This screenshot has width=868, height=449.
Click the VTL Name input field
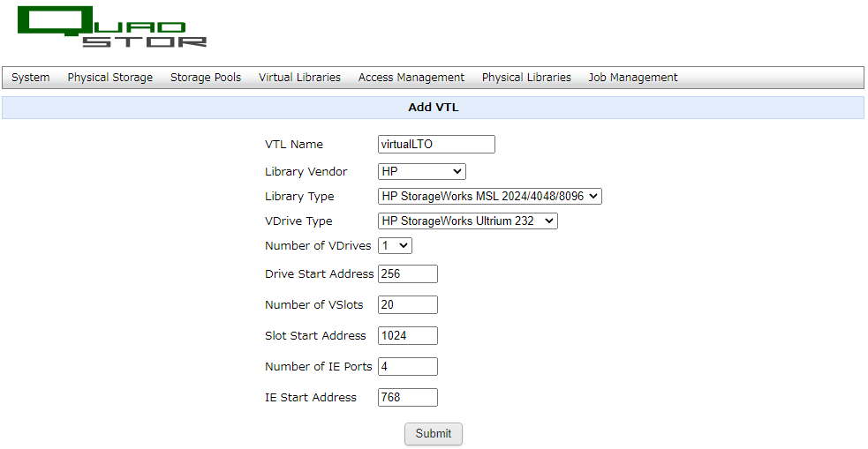coord(436,145)
